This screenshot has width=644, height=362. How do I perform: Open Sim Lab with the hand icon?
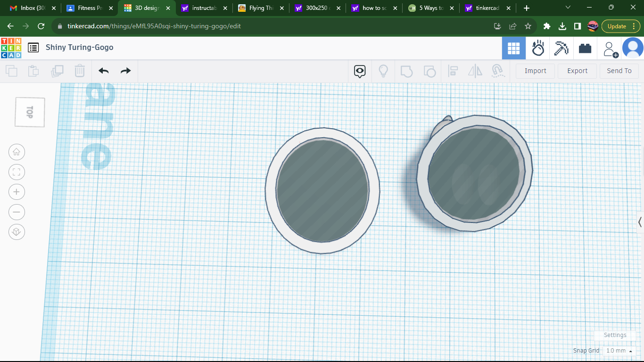tap(538, 48)
